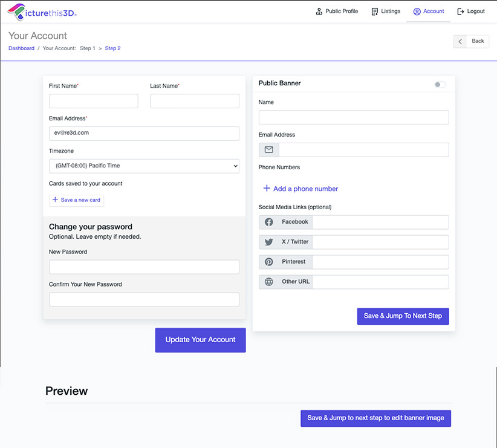Follow the Dashboard breadcrumb link
The width and height of the screenshot is (497, 448).
point(21,48)
